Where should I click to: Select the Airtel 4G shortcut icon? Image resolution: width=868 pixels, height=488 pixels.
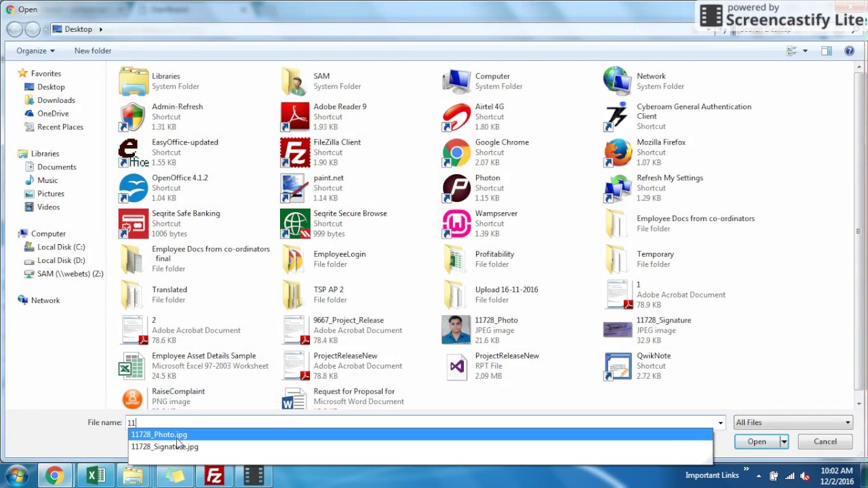[456, 117]
